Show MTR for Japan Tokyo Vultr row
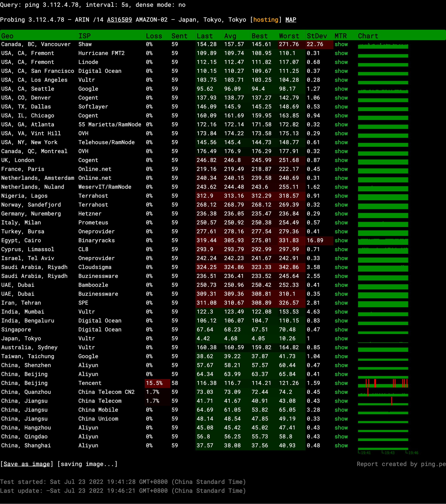This screenshot has width=446, height=504. (x=341, y=339)
